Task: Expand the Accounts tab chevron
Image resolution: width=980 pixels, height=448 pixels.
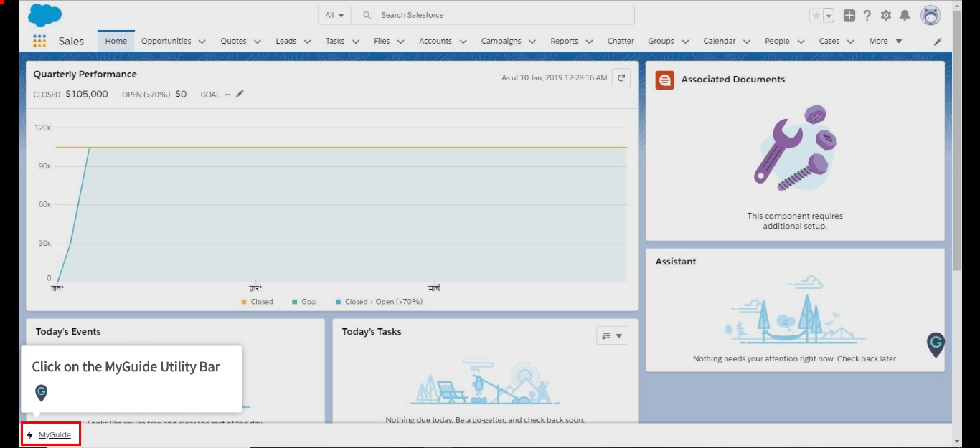Action: click(x=463, y=42)
